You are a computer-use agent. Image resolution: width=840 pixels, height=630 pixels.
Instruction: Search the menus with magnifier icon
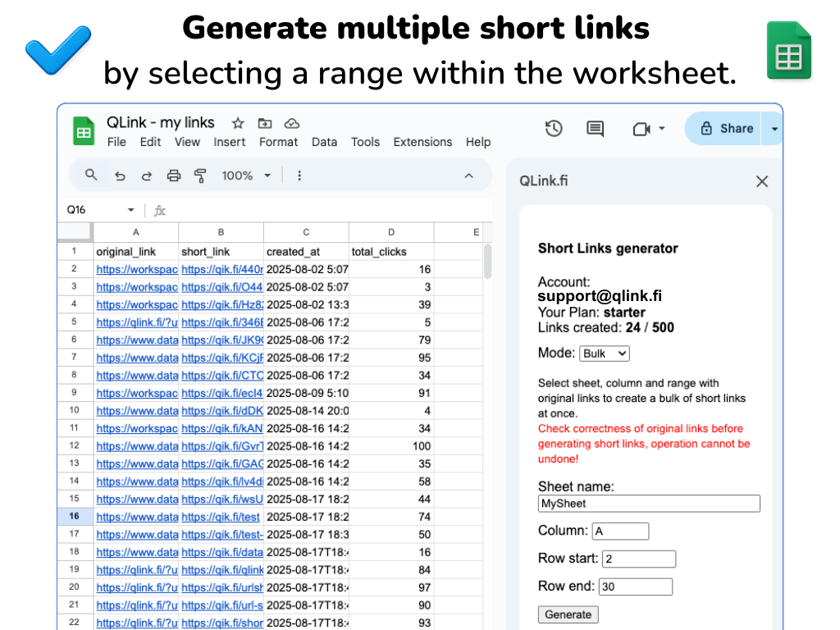click(x=91, y=176)
